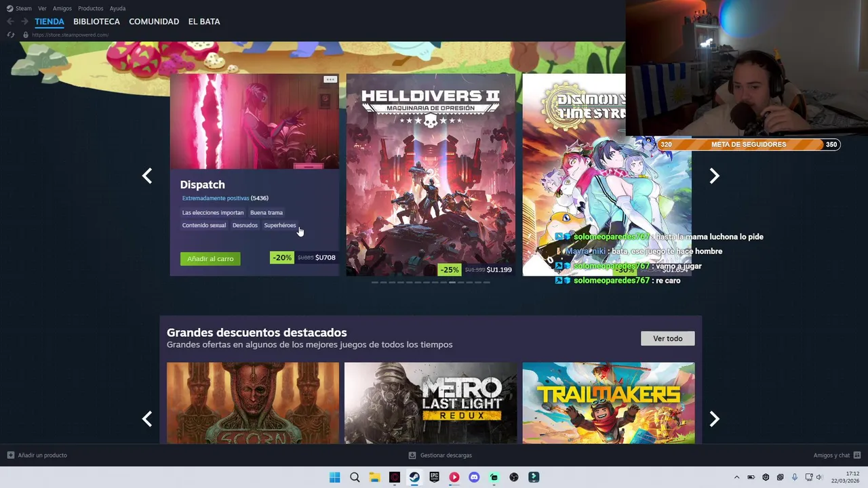The image size is (868, 488).
Task: Click the microphone tray icon
Action: click(794, 477)
